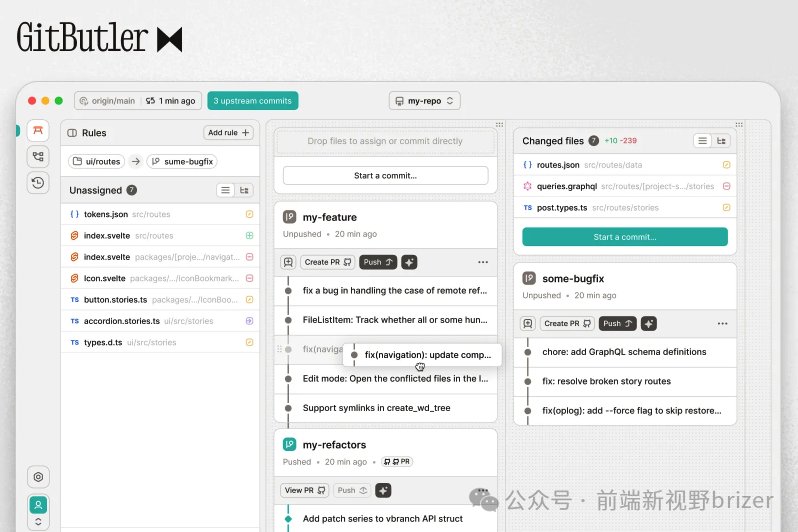
Task: Select post.types.ts in Changed files
Action: click(x=625, y=208)
